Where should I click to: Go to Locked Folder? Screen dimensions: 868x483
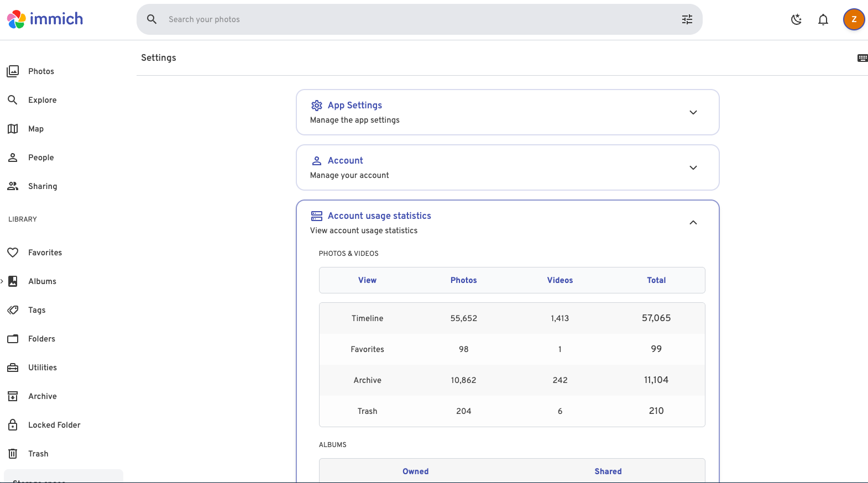[54, 425]
